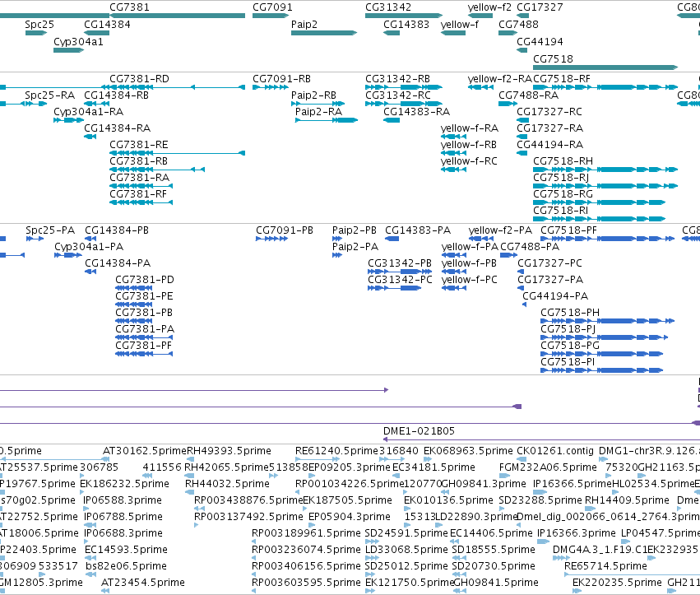
Task: Click the CG7381 gene label
Action: [129, 7]
